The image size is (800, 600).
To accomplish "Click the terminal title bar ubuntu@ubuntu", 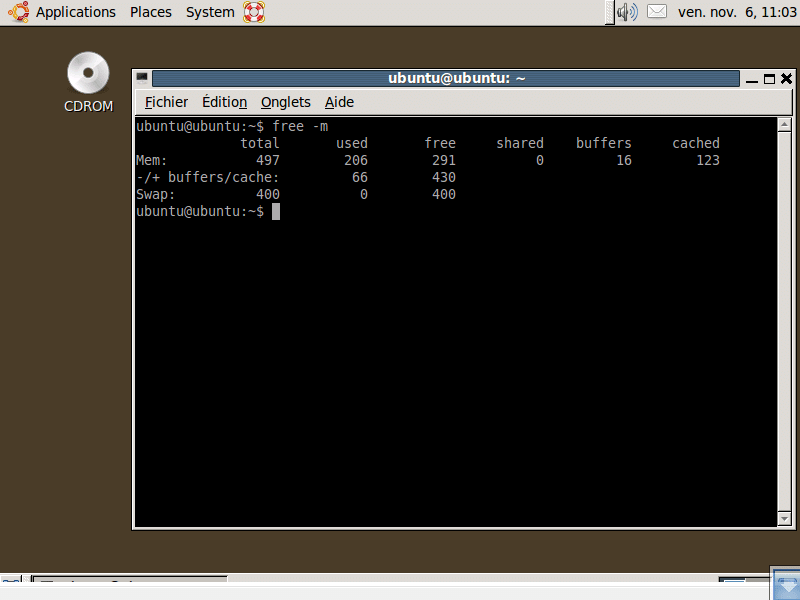I will (446, 79).
